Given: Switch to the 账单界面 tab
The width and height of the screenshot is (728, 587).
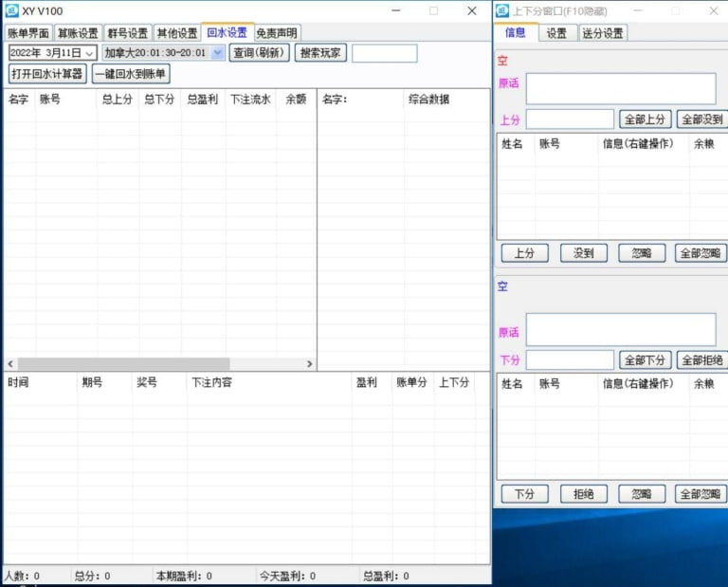Looking at the screenshot, I should pos(27,33).
